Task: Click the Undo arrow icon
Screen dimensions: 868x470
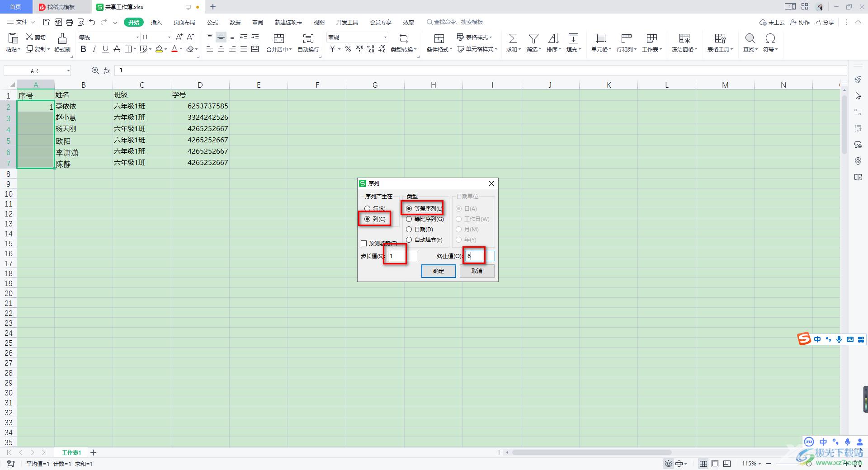Action: pos(92,22)
